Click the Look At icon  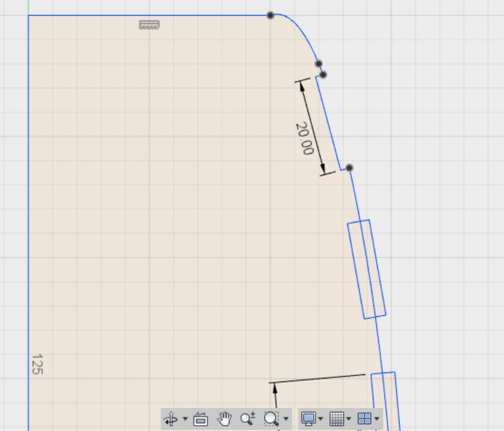point(201,419)
